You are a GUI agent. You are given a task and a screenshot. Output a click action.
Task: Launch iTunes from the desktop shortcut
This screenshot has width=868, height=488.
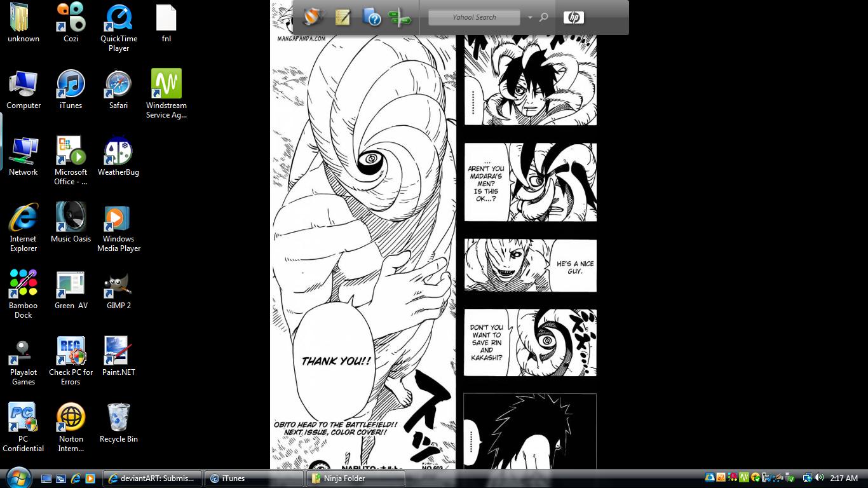point(71,90)
